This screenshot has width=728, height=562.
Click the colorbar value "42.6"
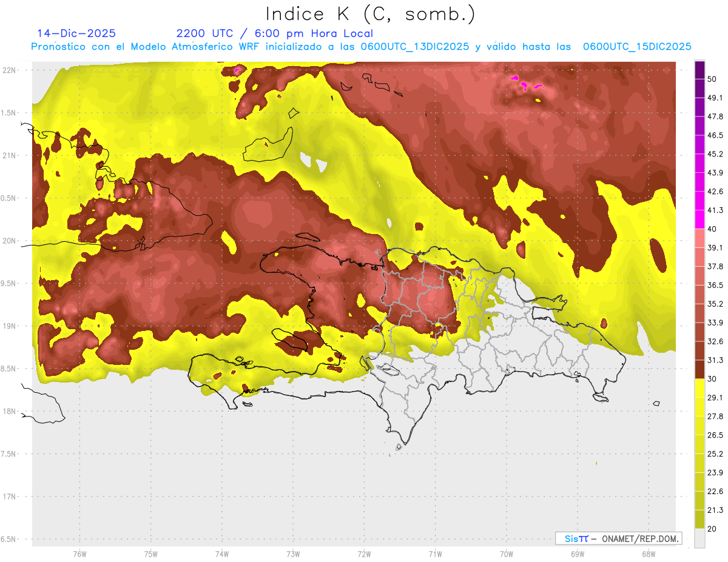tap(715, 192)
